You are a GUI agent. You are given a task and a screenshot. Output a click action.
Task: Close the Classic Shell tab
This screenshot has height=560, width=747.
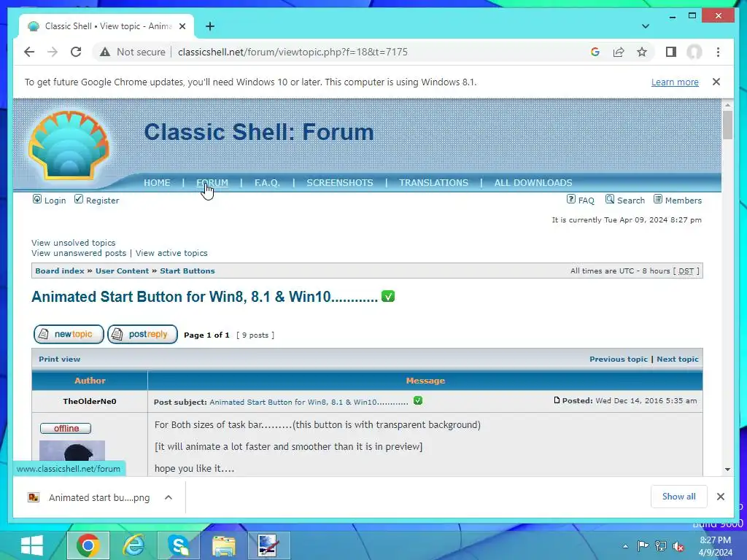[x=182, y=26]
